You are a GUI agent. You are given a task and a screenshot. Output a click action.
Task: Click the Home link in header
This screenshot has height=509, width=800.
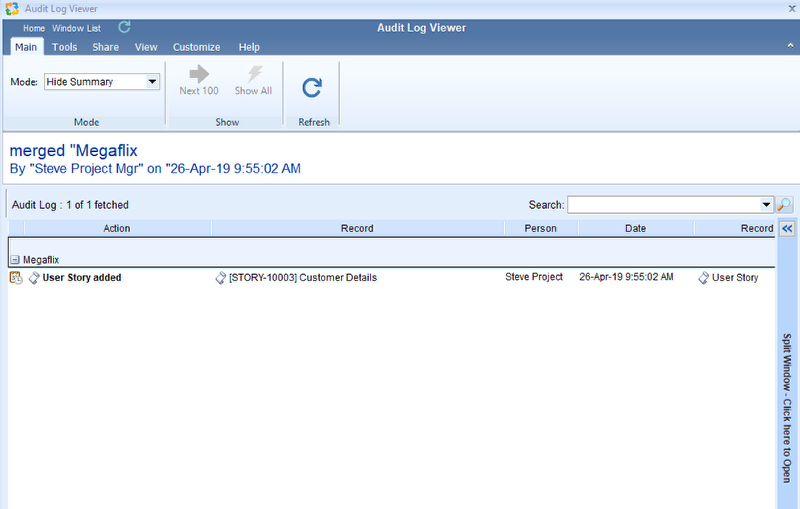(x=34, y=29)
